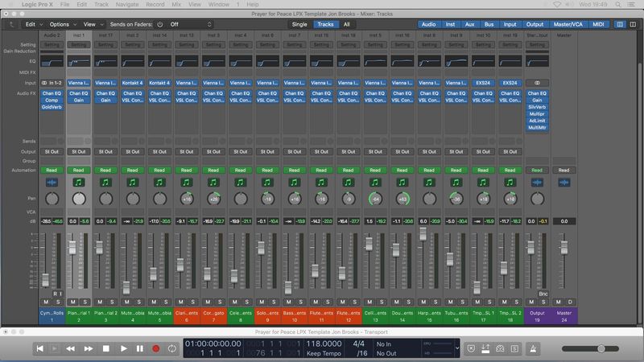Open the Edit dropdown in the Mixer
The image size is (644, 362).
tap(34, 24)
